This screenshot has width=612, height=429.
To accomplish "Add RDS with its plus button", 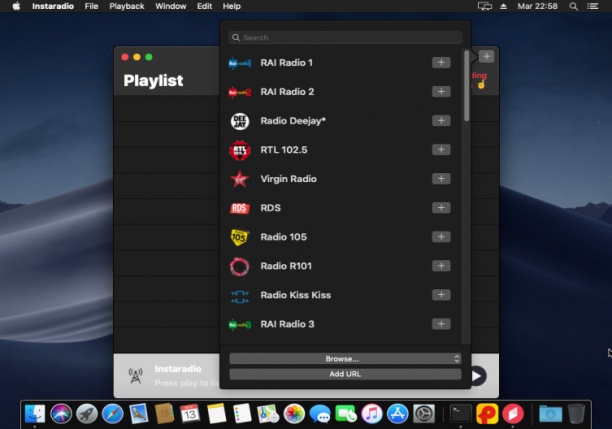I will [x=441, y=208].
